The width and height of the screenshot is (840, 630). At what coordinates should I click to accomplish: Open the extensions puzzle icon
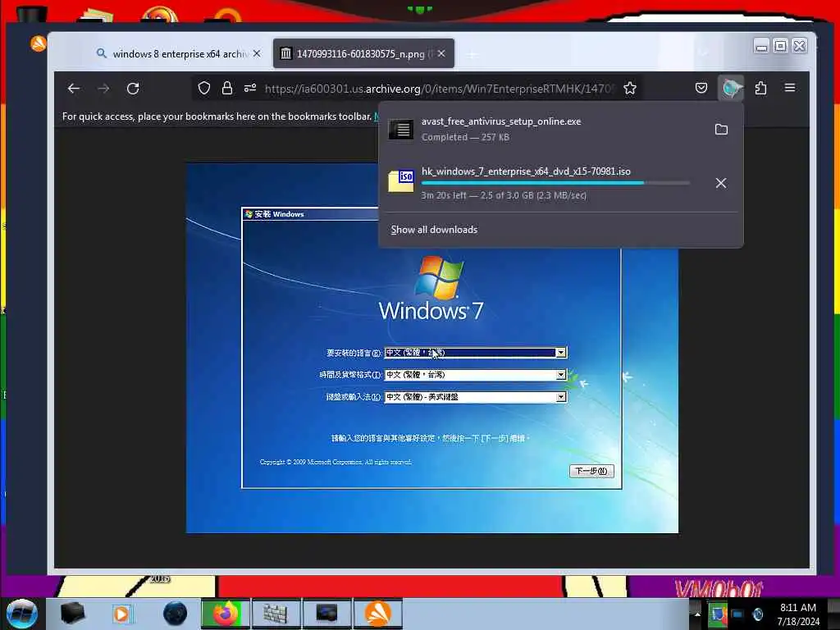[x=760, y=88]
